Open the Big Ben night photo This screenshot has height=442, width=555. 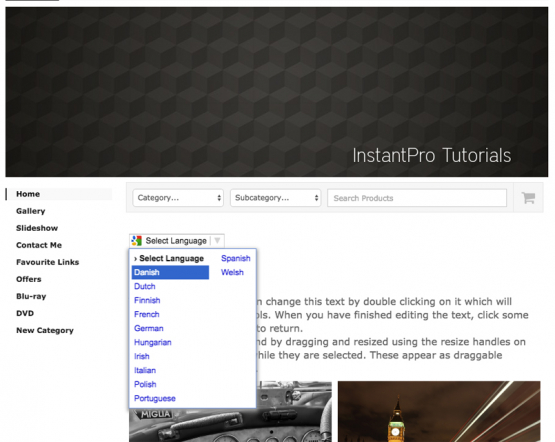[439, 411]
